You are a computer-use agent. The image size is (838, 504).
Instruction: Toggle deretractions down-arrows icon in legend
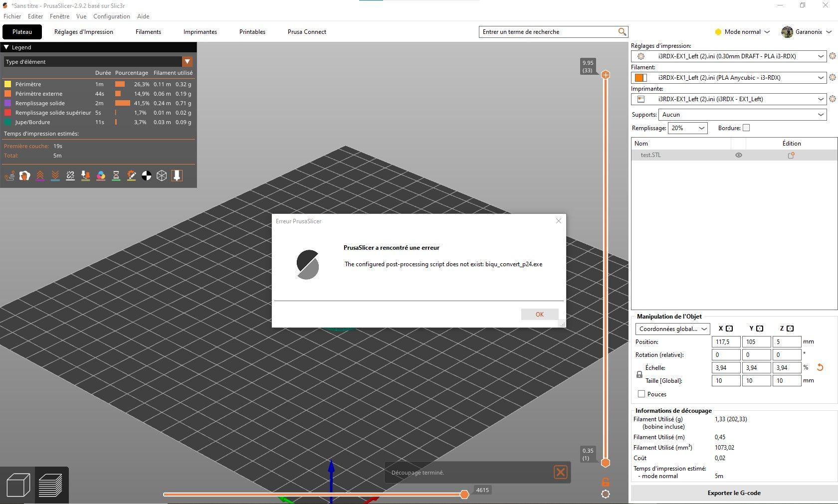pos(55,175)
